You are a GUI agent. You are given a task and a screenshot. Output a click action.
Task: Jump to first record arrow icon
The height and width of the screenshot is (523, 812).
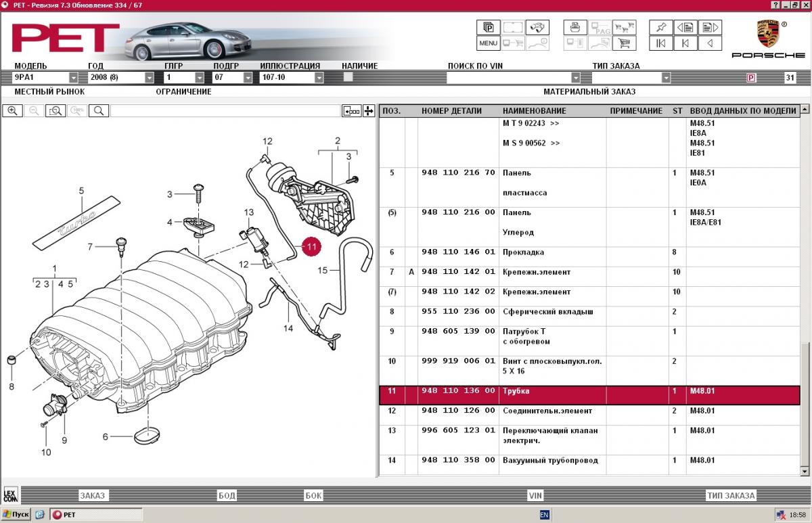click(x=661, y=43)
